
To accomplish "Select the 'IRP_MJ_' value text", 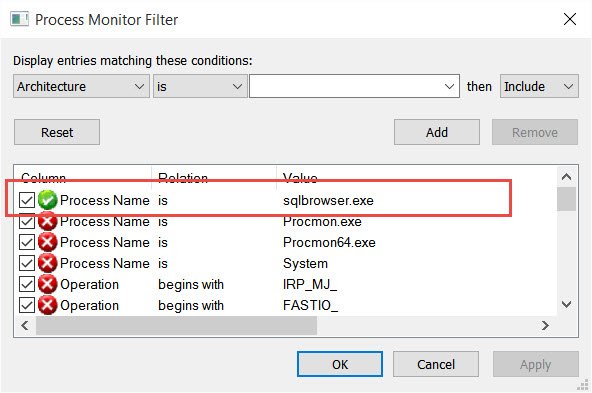I will 310,284.
